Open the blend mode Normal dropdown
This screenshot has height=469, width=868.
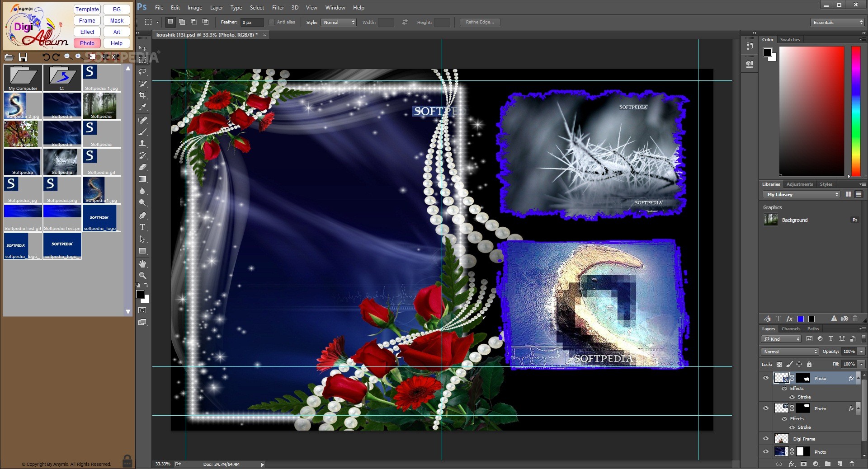pos(790,352)
